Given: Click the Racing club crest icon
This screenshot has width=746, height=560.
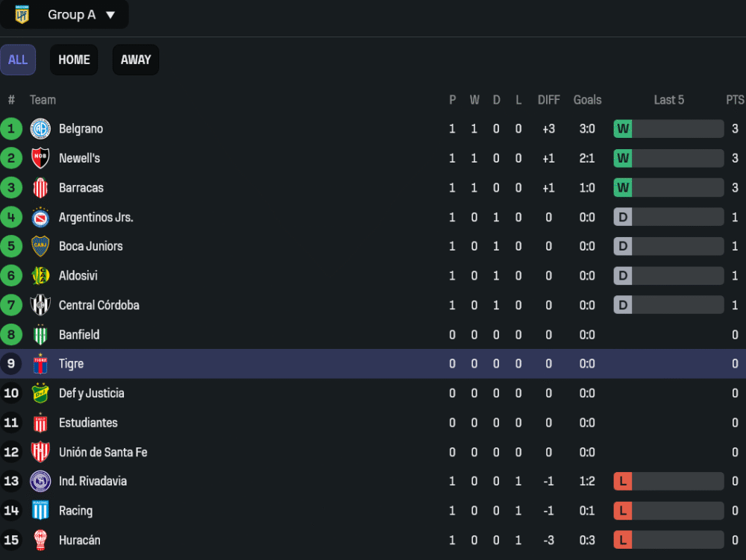Looking at the screenshot, I should point(40,511).
